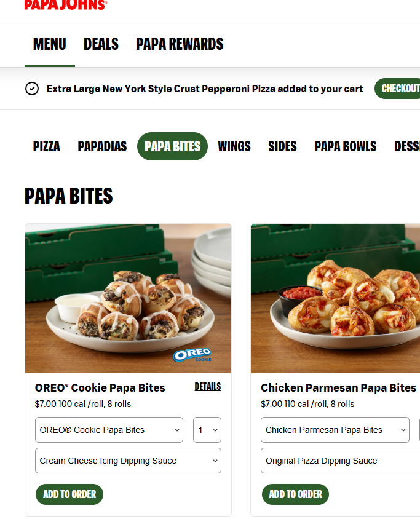Open PAPA REWARDS

tap(180, 44)
